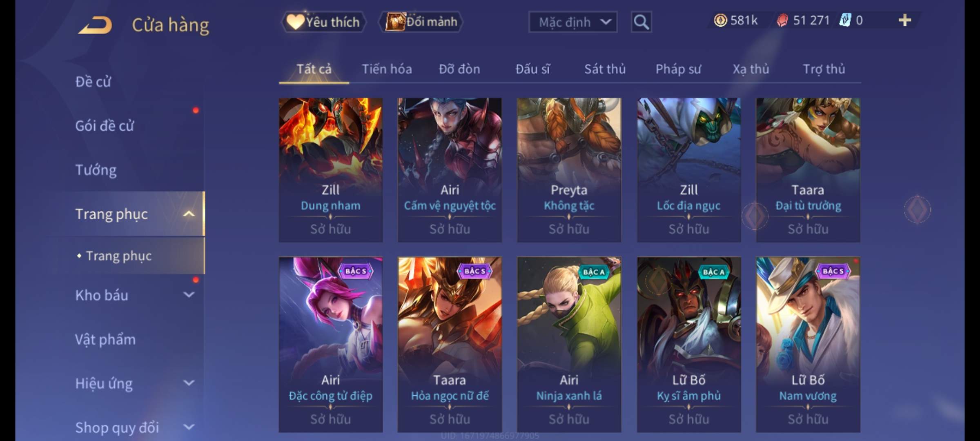Open the search magnifier icon
The image size is (980, 441).
click(641, 22)
